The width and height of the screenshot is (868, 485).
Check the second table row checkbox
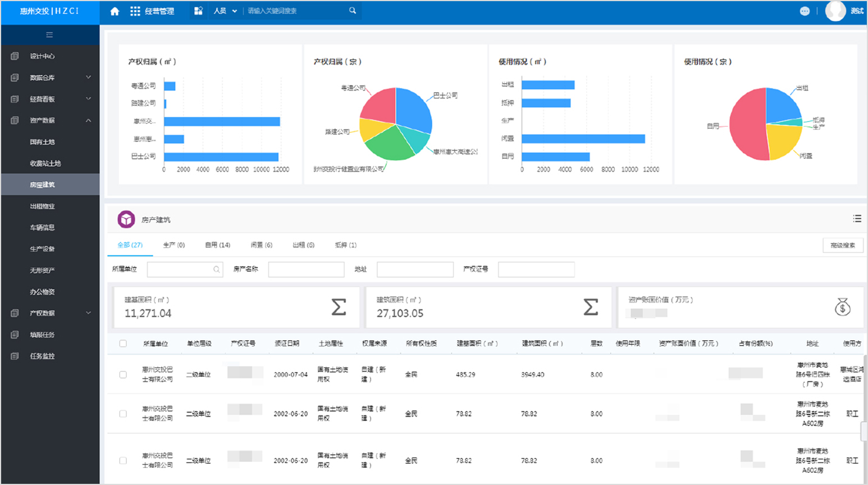click(123, 414)
